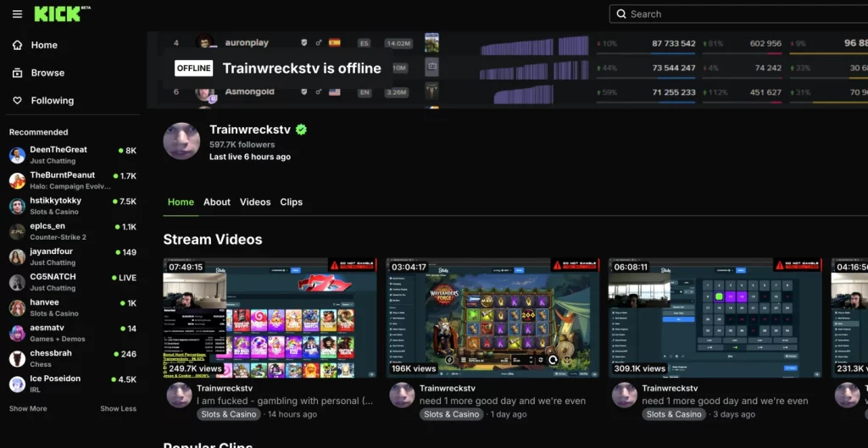Click the Browse icon in sidebar

[x=17, y=73]
